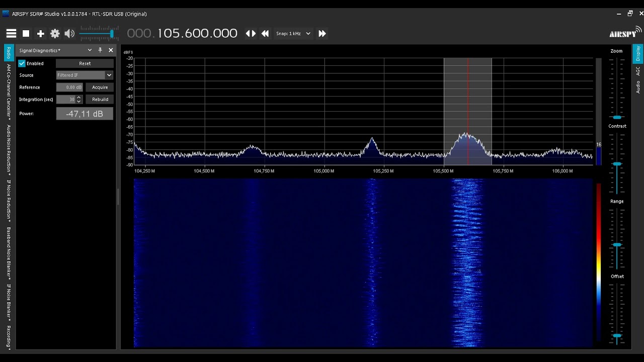
Task: Adjust the Range slider
Action: point(617,245)
